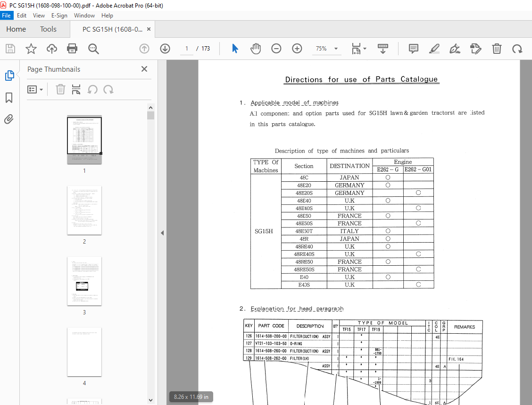Delete pages from thumbnails panel
The height and width of the screenshot is (405, 532).
pyautogui.click(x=60, y=89)
